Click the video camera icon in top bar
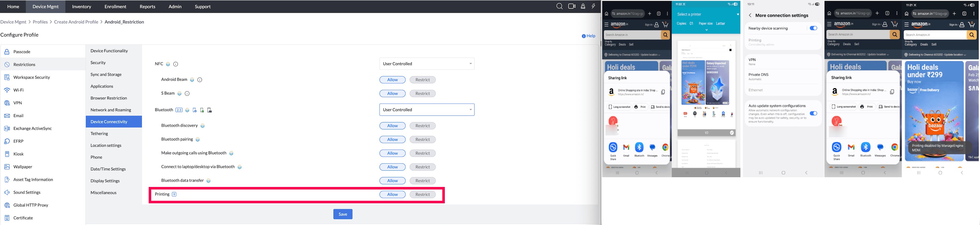This screenshot has width=980, height=225. pyautogui.click(x=571, y=6)
